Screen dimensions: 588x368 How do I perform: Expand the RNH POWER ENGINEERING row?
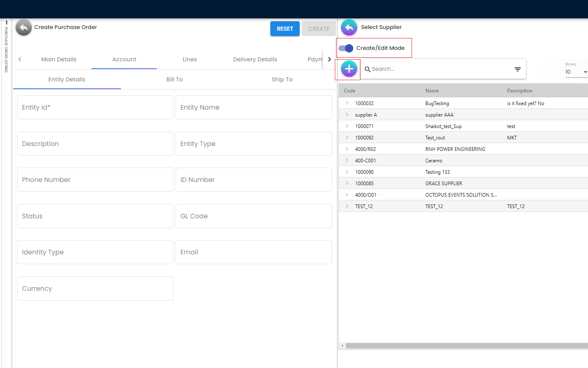point(347,149)
